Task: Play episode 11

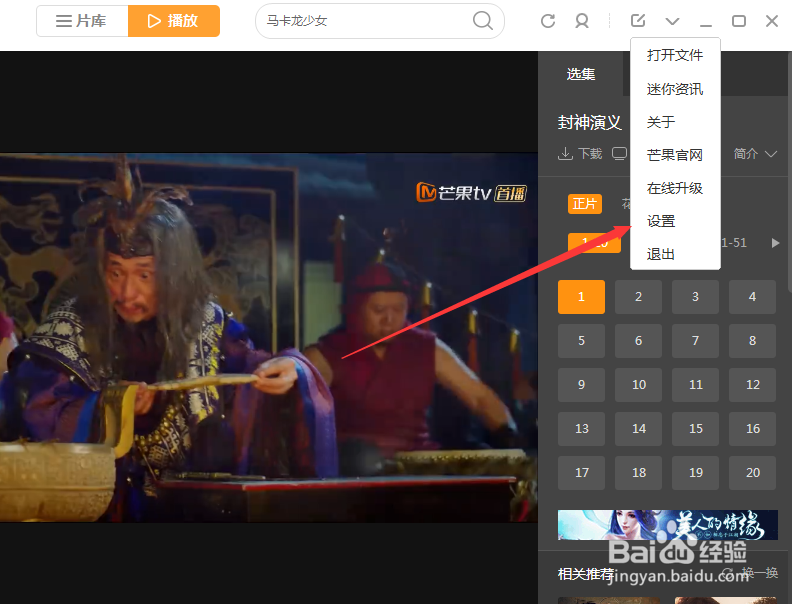Action: [x=696, y=385]
